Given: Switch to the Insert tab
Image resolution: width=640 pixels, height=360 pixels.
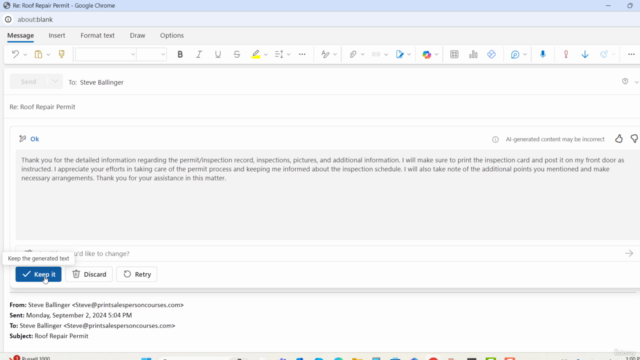Looking at the screenshot, I should (57, 36).
